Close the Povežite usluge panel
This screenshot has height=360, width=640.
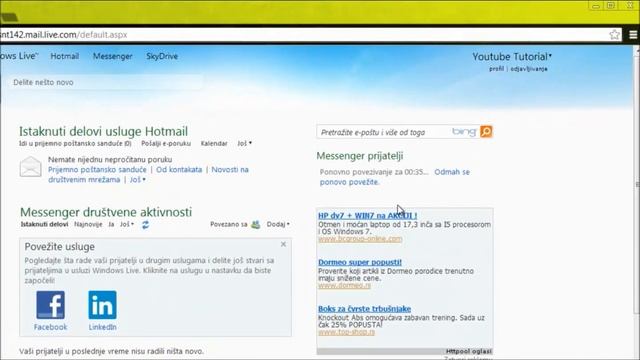tap(283, 244)
